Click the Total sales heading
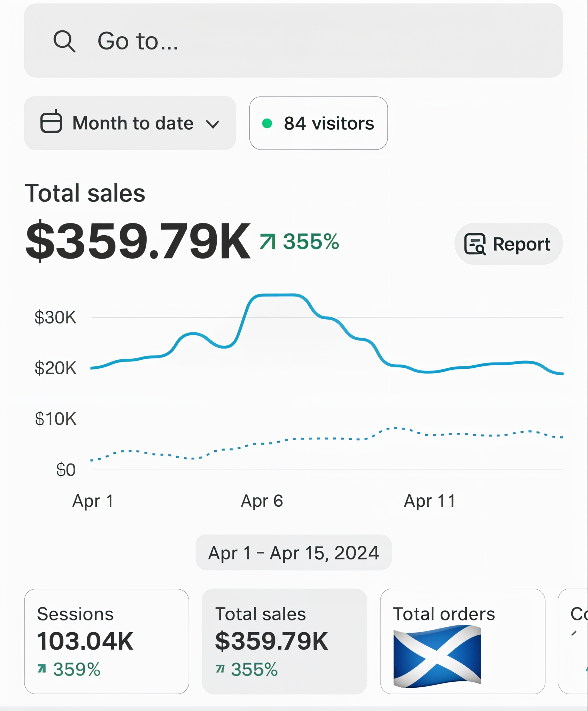Image resolution: width=588 pixels, height=711 pixels. (x=85, y=193)
